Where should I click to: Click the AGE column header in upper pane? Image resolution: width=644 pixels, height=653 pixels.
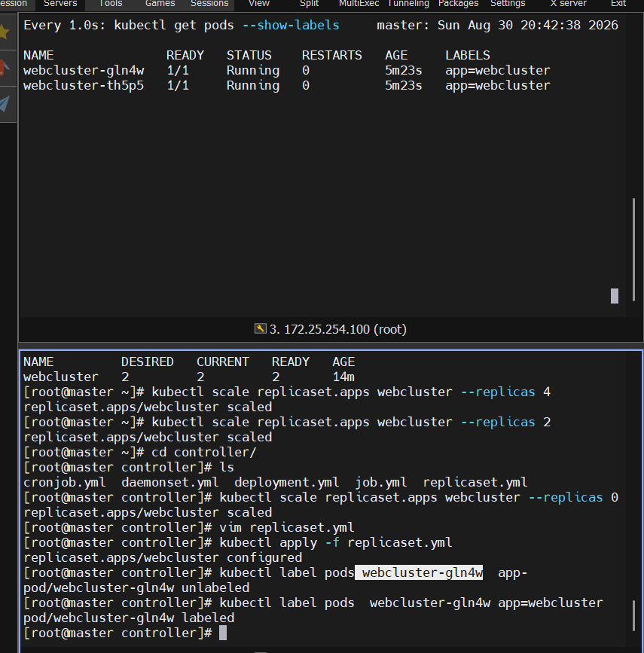(396, 56)
